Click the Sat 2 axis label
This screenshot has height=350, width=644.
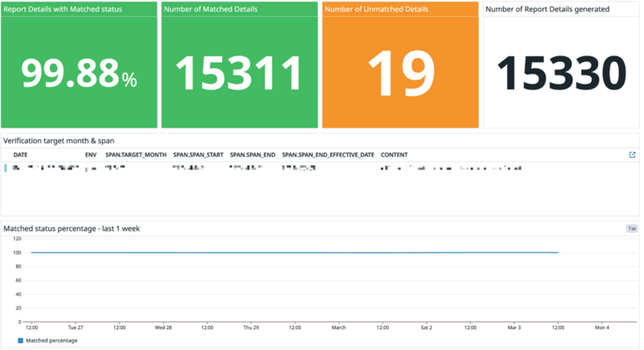(x=427, y=327)
